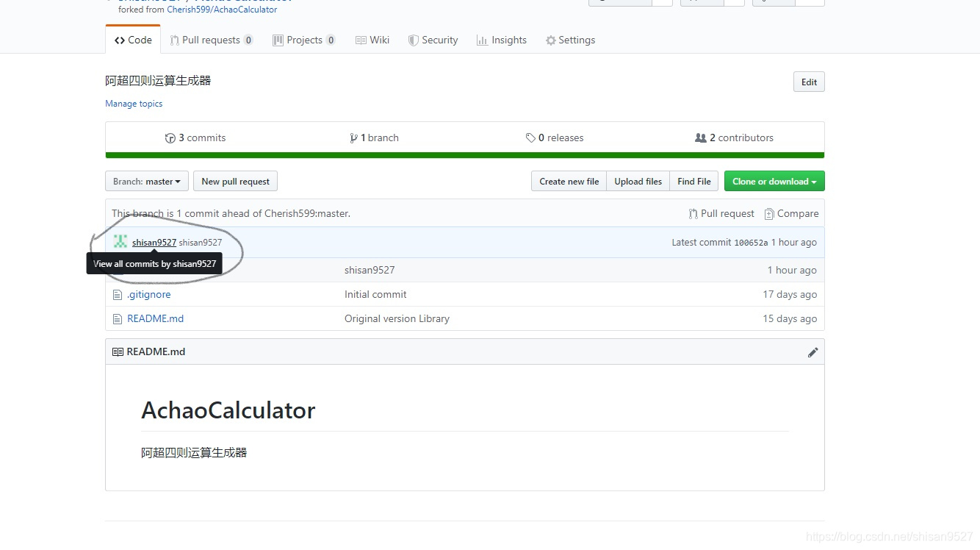Expand the Branch: master dropdown
The width and height of the screenshot is (980, 550).
pos(147,181)
